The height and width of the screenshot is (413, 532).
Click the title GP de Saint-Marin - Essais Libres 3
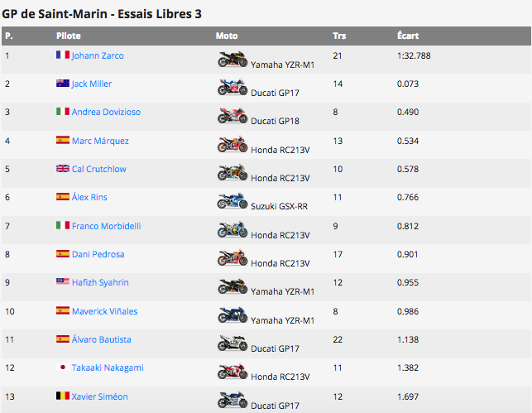coord(102,14)
